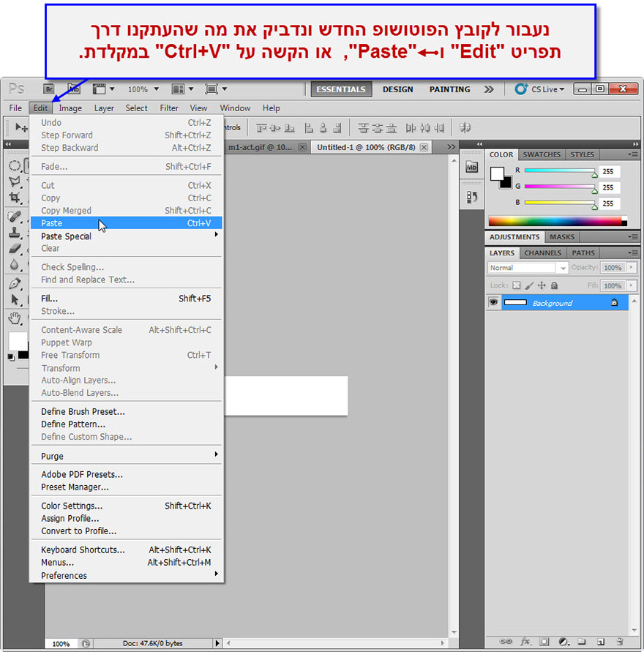Click the foreground color swatch in Color panel
The image size is (644, 652).
click(497, 173)
